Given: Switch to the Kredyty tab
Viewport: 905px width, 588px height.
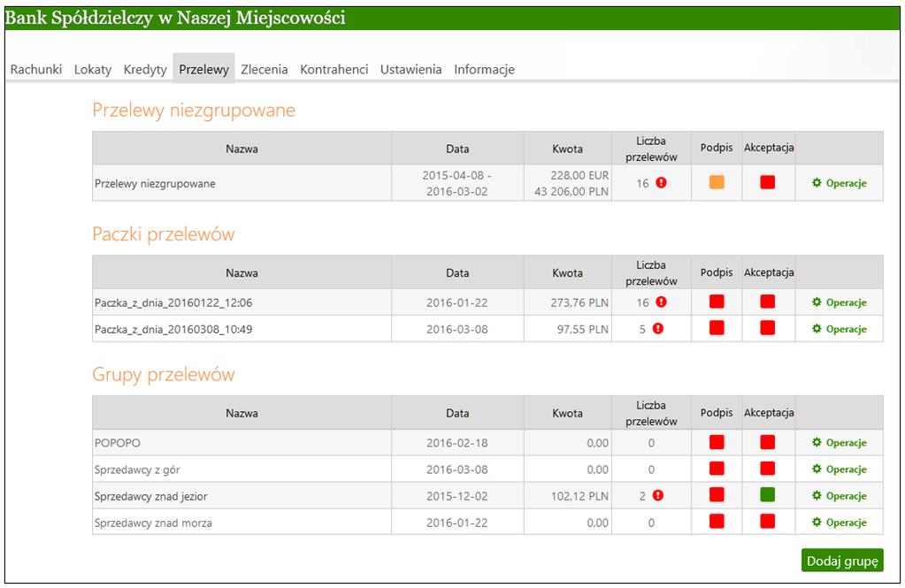Looking at the screenshot, I should coord(145,69).
